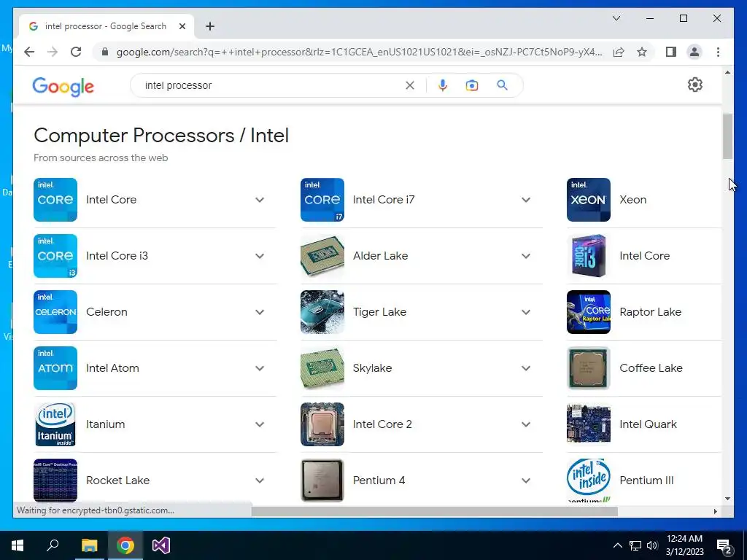Expand the Intel Core i3 chevron
The height and width of the screenshot is (560, 747).
(x=260, y=256)
